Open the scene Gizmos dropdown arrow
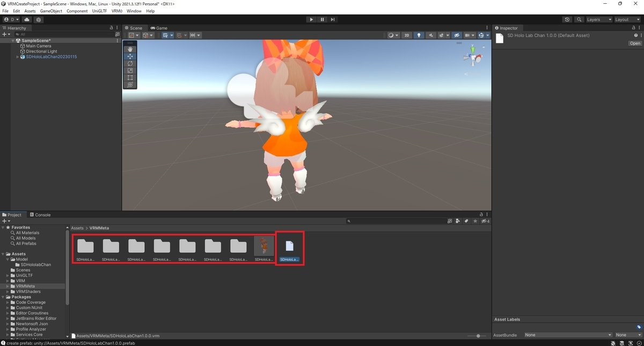Screen dimensions: 644x346 [487, 35]
